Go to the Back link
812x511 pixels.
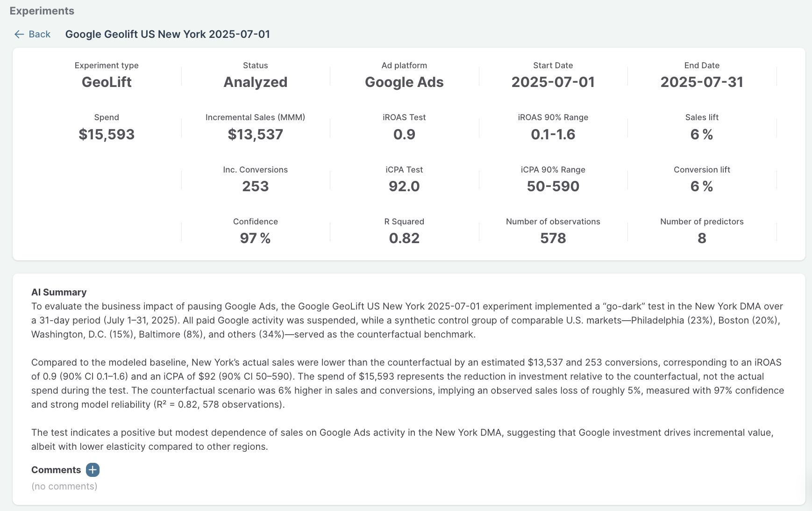click(39, 34)
